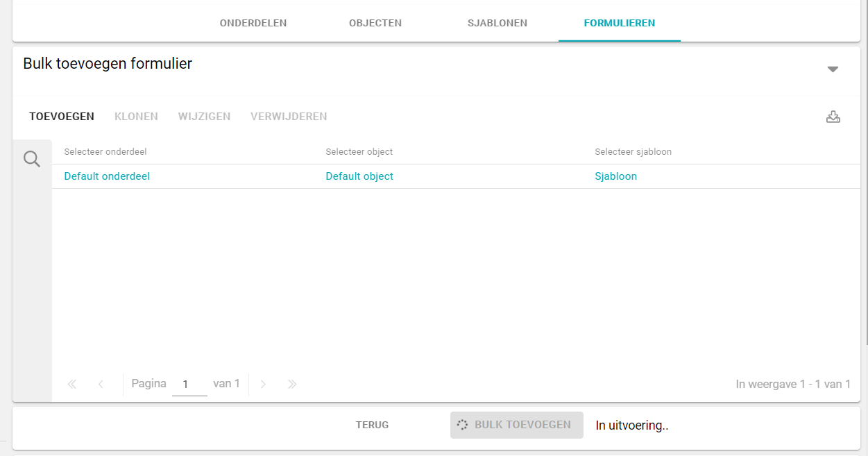Click the Bulk toevoegen button
This screenshot has height=456, width=868.
tap(516, 425)
